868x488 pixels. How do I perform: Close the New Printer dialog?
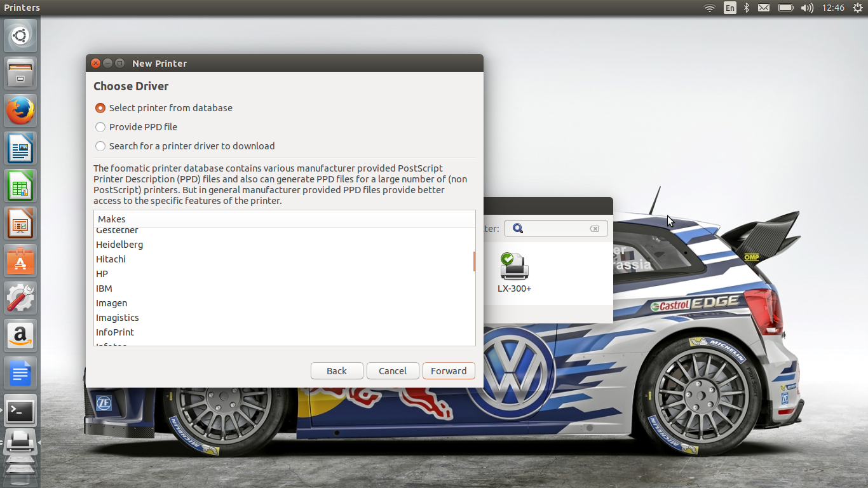(x=95, y=64)
